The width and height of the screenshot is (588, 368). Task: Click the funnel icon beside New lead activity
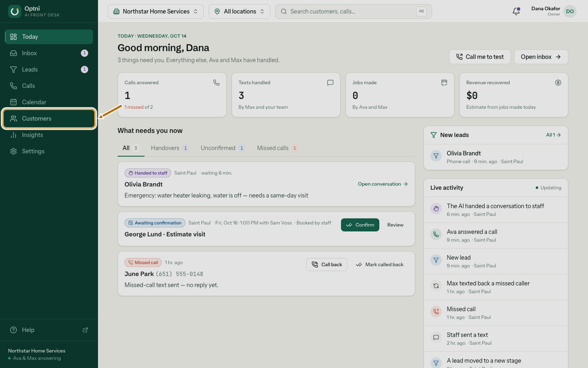tap(436, 260)
